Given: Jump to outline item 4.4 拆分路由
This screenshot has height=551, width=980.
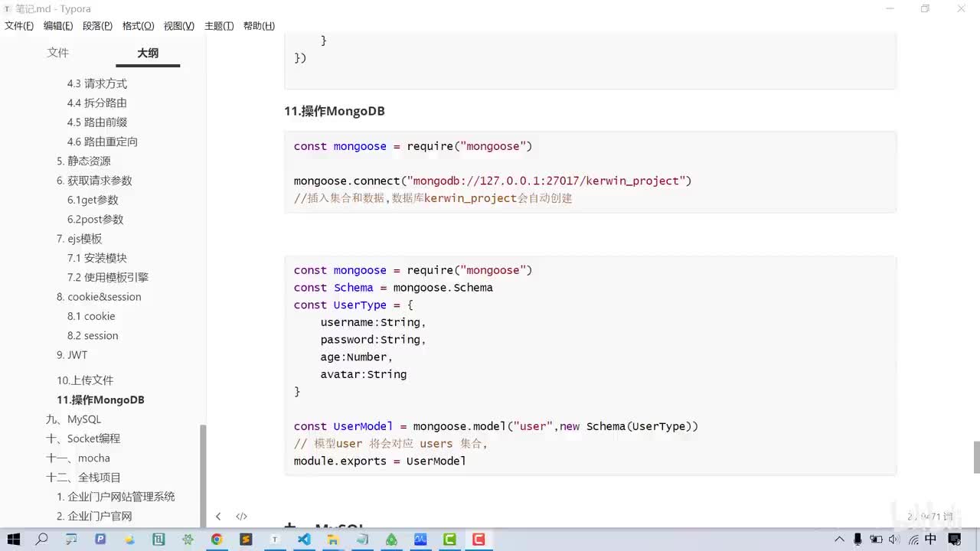Looking at the screenshot, I should [x=97, y=103].
